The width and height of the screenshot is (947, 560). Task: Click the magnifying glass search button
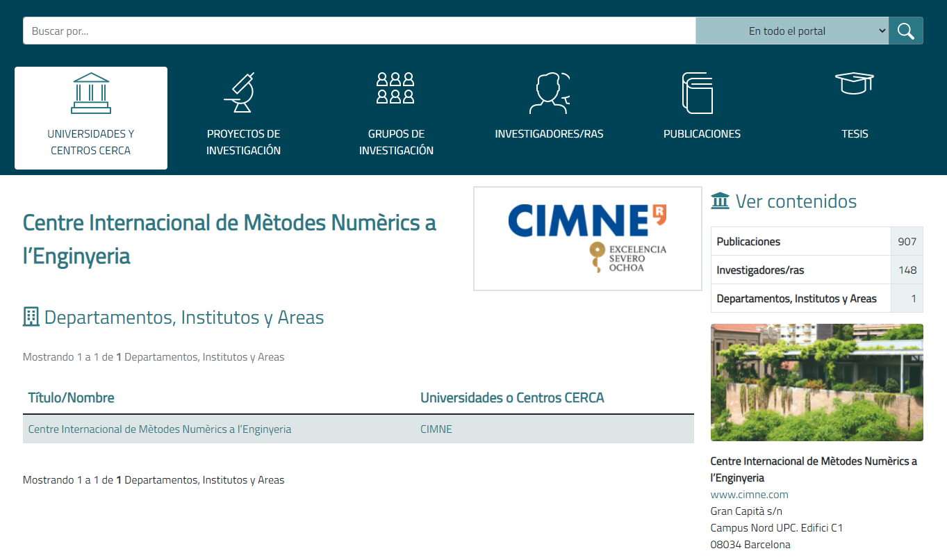tap(905, 31)
